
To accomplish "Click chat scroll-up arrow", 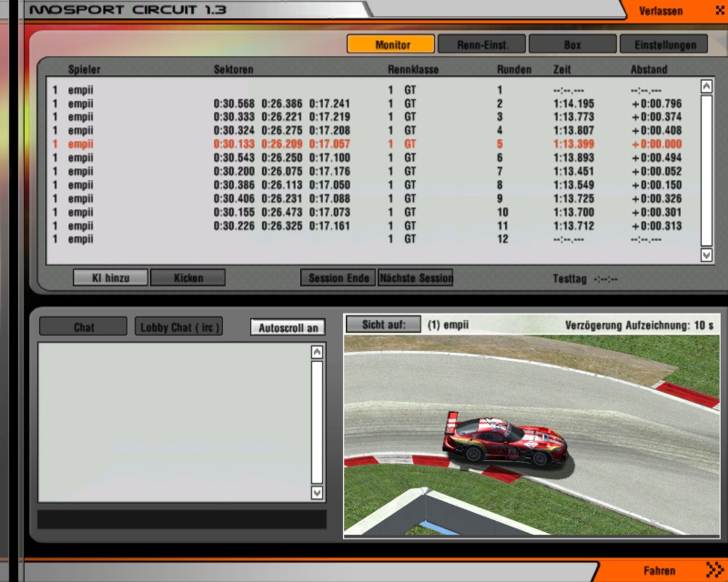I will coord(317,352).
